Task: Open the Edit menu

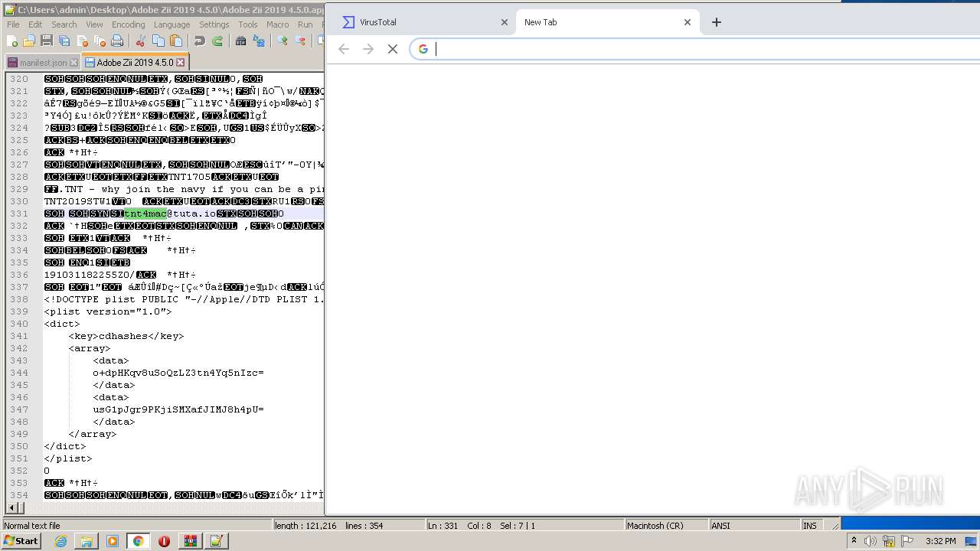Action: [35, 24]
